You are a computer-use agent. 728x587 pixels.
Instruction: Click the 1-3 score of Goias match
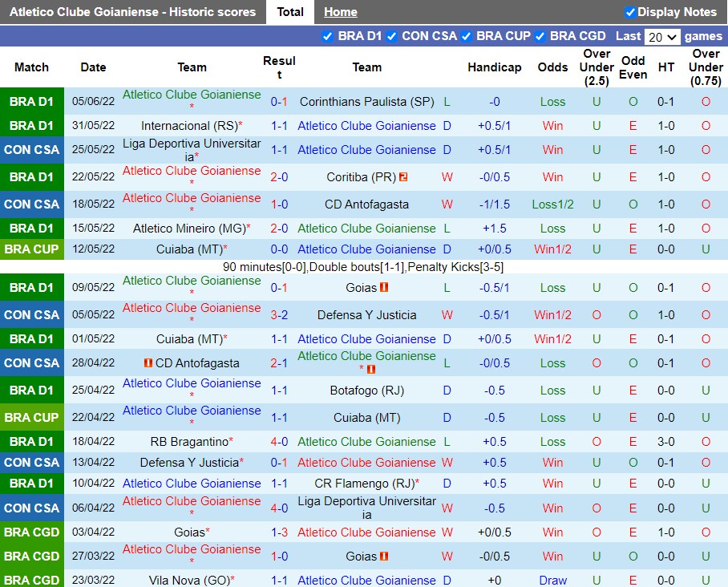[x=279, y=532]
